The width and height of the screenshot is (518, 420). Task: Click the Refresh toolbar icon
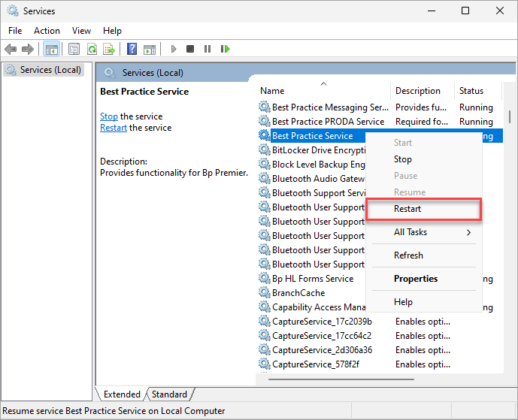tap(92, 49)
